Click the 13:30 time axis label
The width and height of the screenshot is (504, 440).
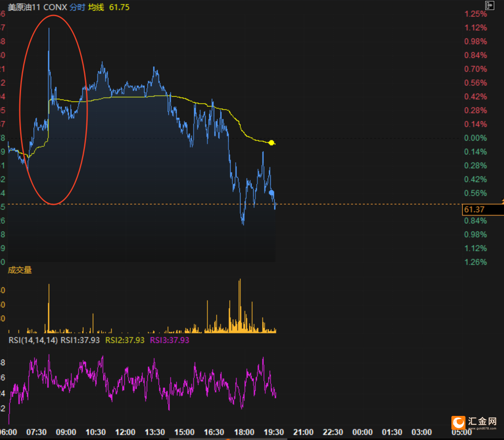click(x=155, y=432)
